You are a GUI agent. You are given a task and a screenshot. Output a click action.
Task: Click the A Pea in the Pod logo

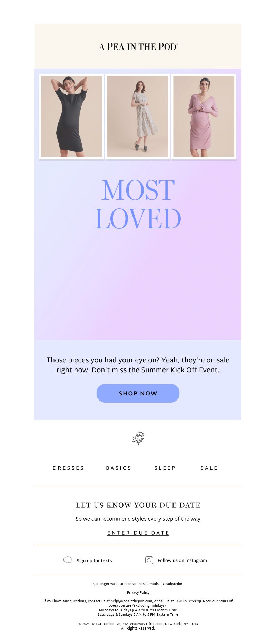point(138,46)
